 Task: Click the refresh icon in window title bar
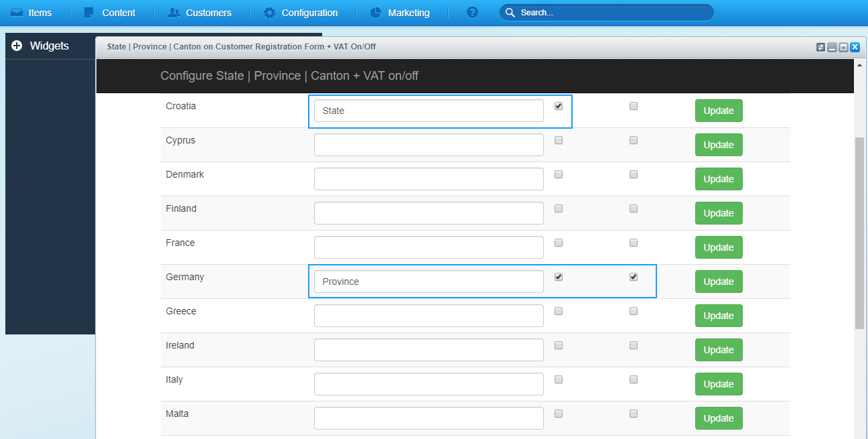click(820, 47)
